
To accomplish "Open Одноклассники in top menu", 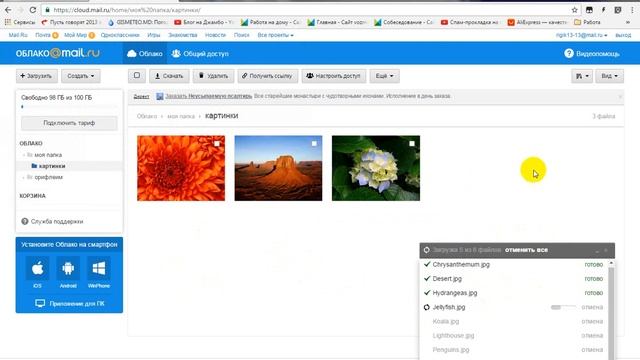I will 120,35.
